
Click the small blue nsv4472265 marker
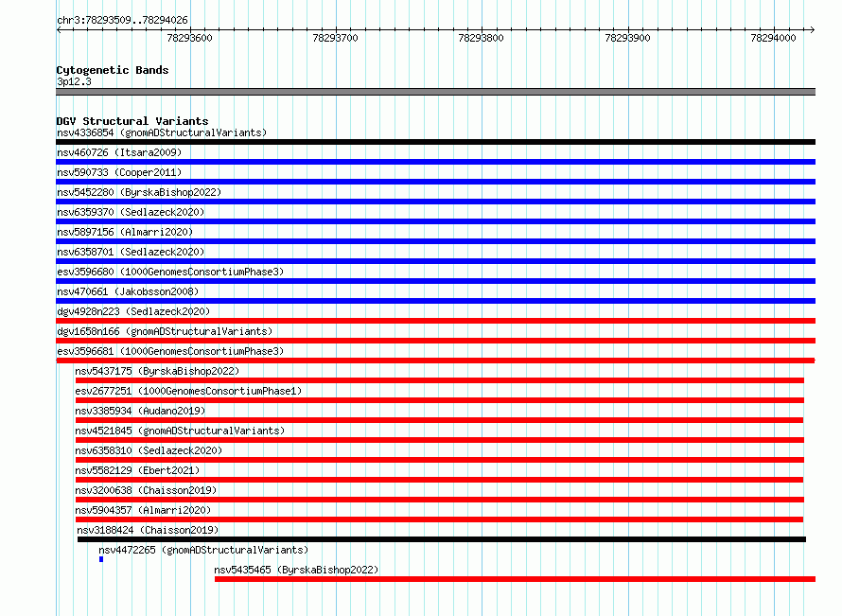coord(101,559)
